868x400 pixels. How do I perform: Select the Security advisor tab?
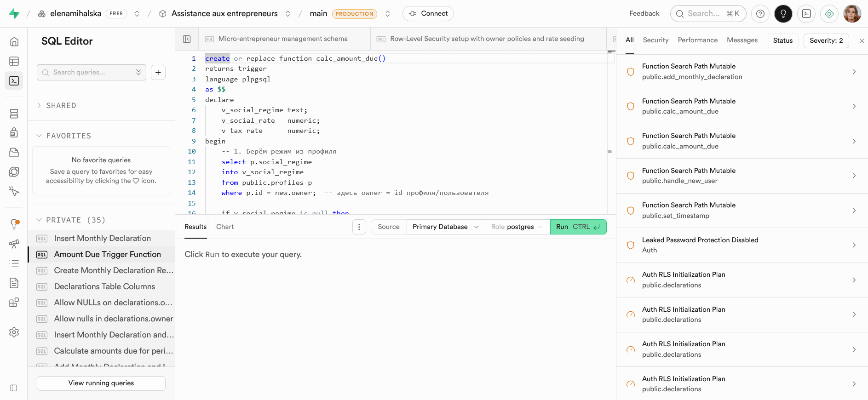click(x=655, y=40)
